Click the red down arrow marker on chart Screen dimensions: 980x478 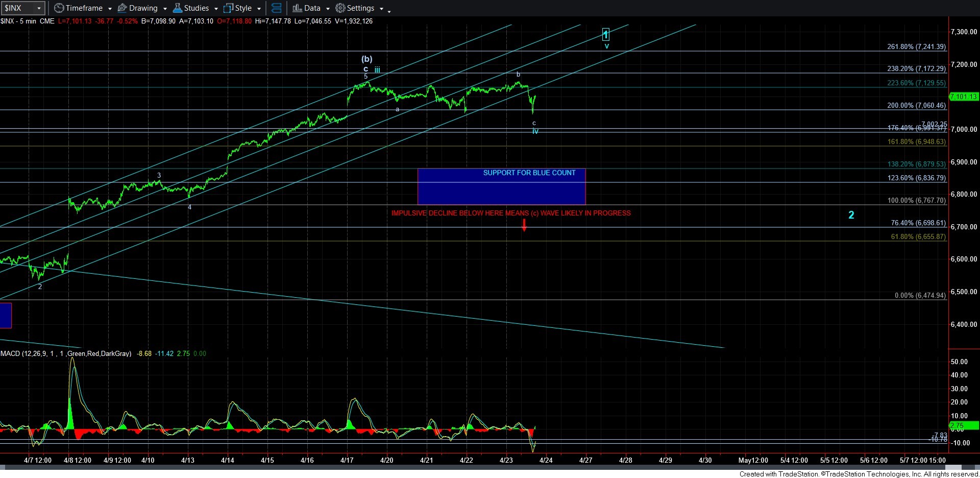pos(524,225)
